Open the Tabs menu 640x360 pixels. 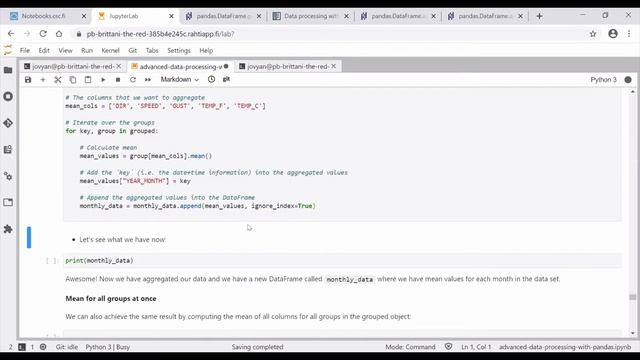[x=152, y=51]
